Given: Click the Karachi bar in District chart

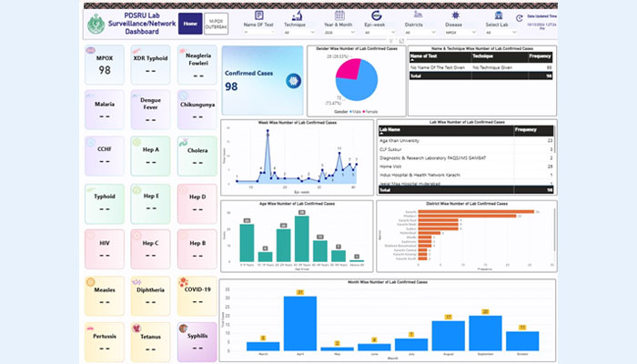Looking at the screenshot, I should pyautogui.click(x=476, y=212).
